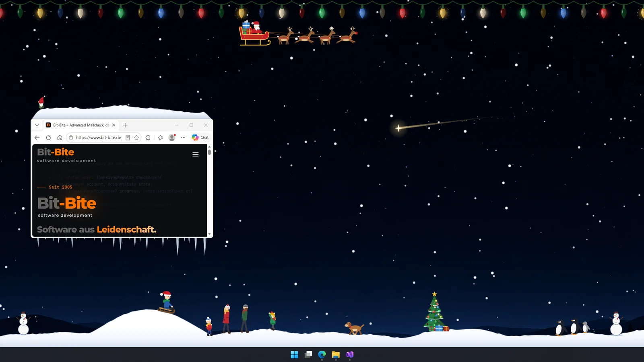Open the Copilot Chat button

pyautogui.click(x=200, y=138)
